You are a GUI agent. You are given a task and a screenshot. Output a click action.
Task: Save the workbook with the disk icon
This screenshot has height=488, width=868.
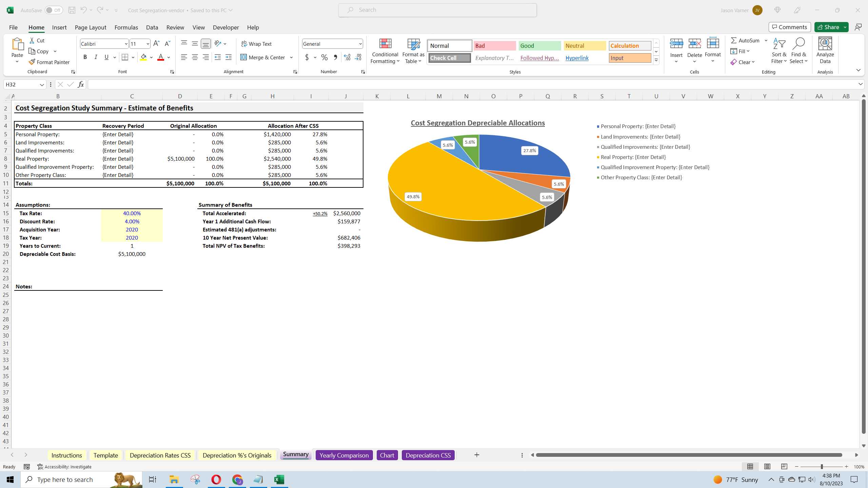(x=72, y=10)
